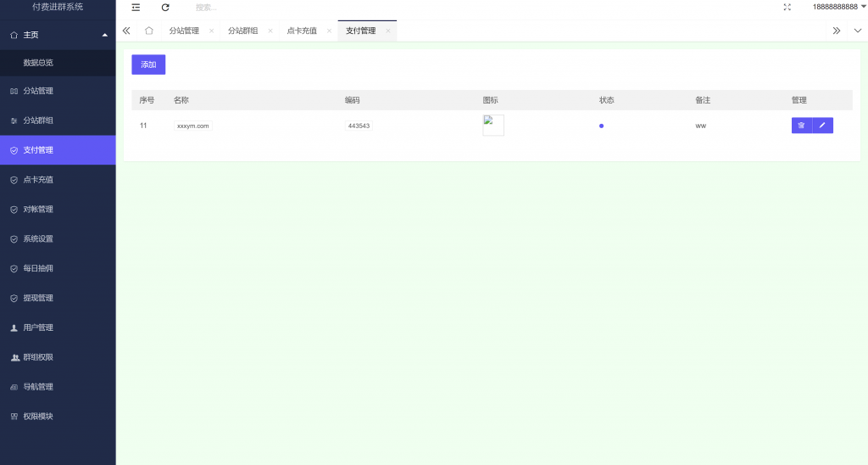Select the 支付管理 tab

coord(360,31)
